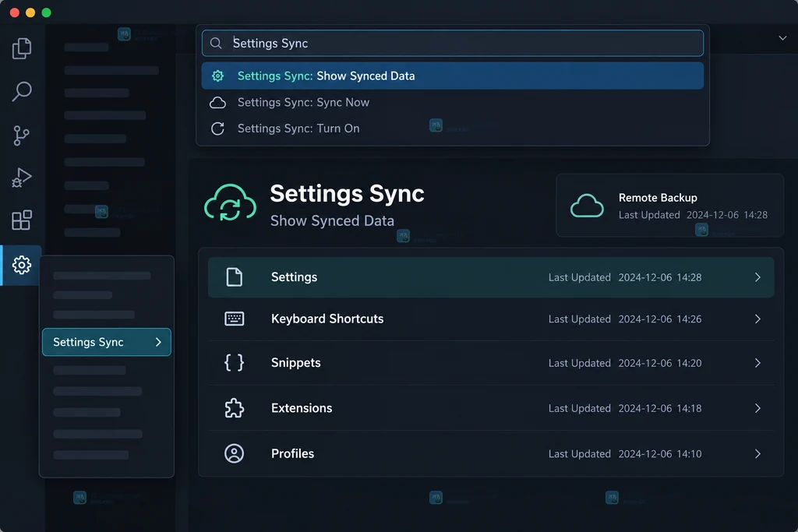The image size is (798, 532).
Task: Open the Settings Sync submenu arrow
Action: tap(158, 342)
